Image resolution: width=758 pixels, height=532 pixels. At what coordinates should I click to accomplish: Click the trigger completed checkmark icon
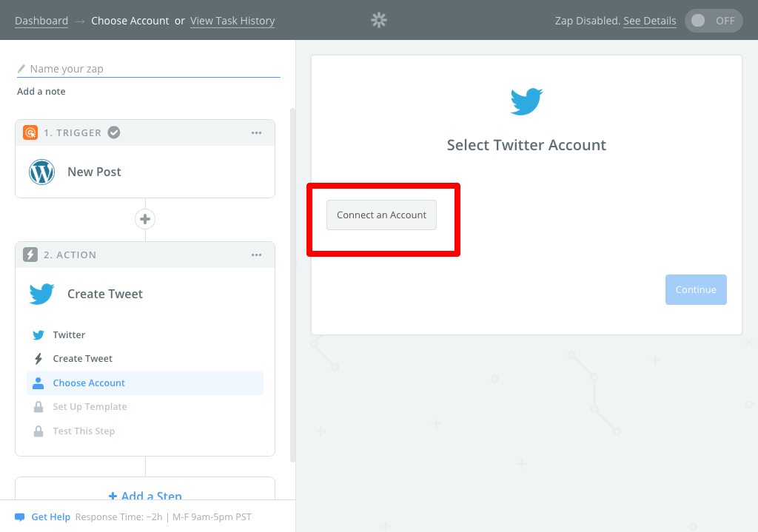[x=113, y=132]
